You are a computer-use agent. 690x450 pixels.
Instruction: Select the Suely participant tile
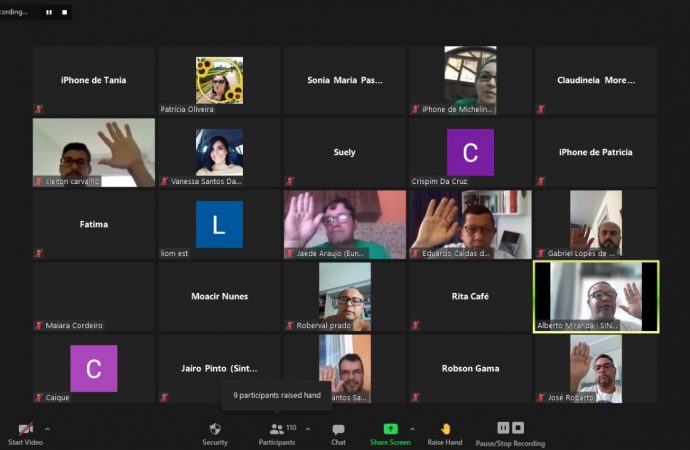click(345, 152)
